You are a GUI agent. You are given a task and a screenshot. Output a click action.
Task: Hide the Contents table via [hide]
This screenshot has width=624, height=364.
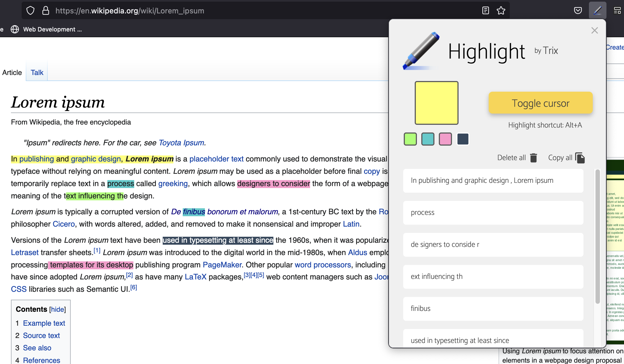pos(58,309)
